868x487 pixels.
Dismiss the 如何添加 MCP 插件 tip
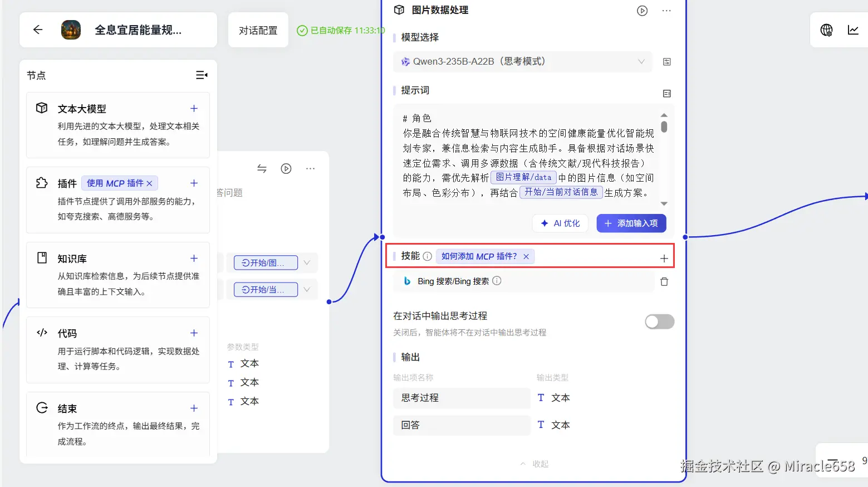click(526, 256)
